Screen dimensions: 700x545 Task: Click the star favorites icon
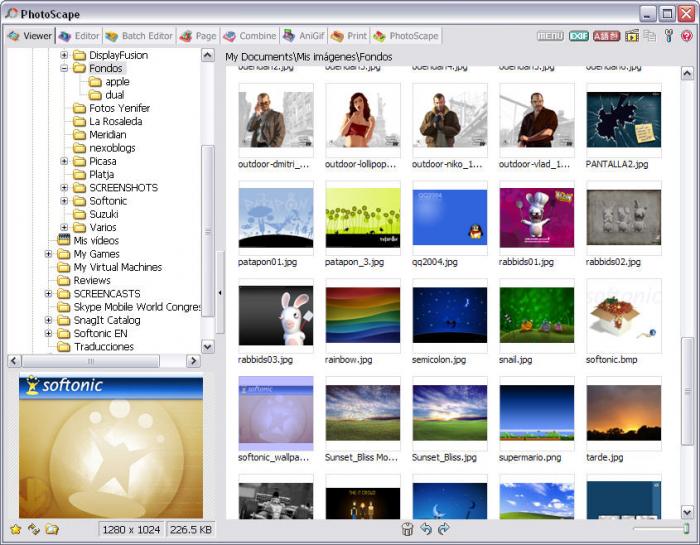16,530
